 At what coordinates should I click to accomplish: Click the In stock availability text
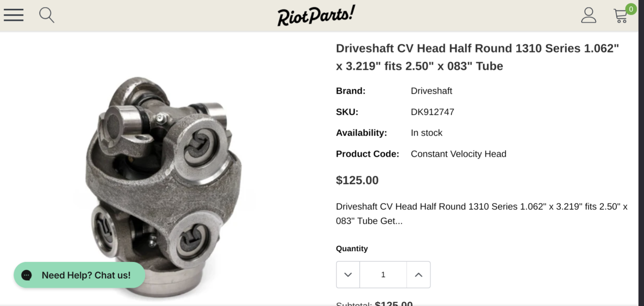point(427,133)
